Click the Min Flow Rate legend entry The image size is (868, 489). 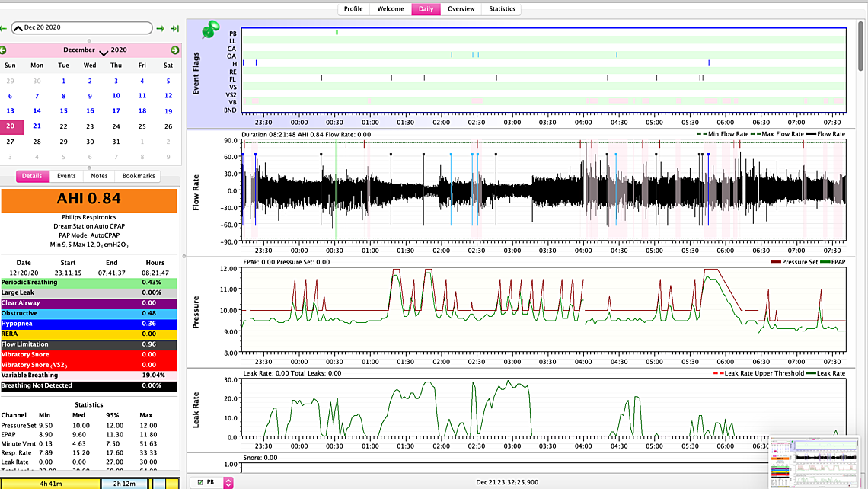(723, 134)
